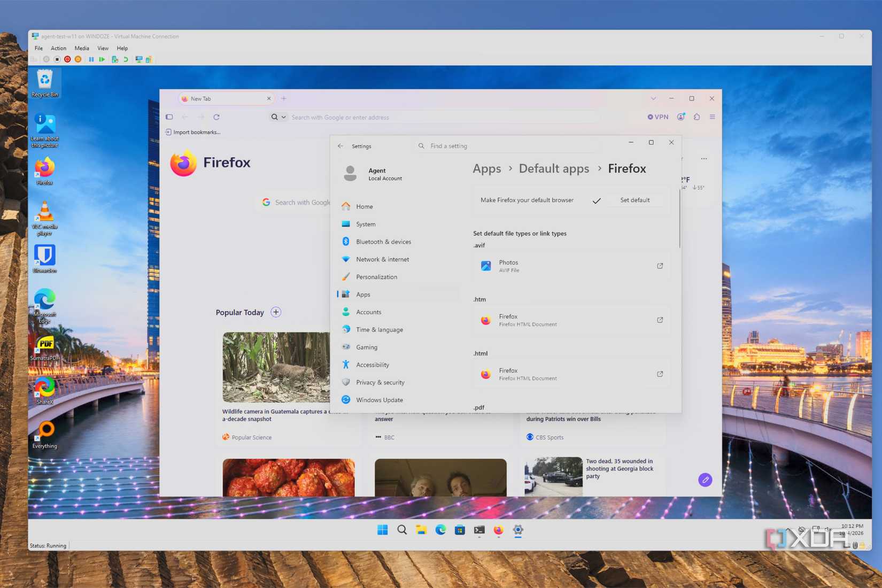Click the purple customize pencil button in Firefox
The width and height of the screenshot is (882, 588).
(705, 479)
